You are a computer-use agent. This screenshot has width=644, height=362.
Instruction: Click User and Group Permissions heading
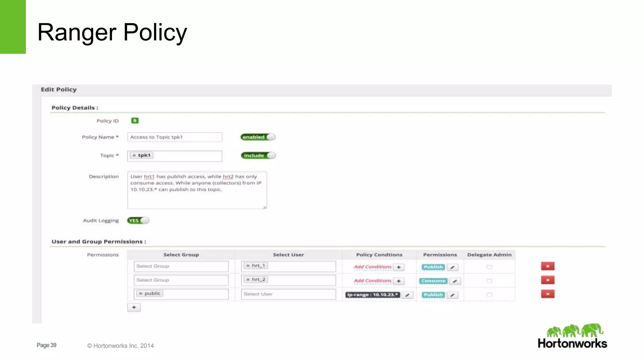click(x=99, y=242)
